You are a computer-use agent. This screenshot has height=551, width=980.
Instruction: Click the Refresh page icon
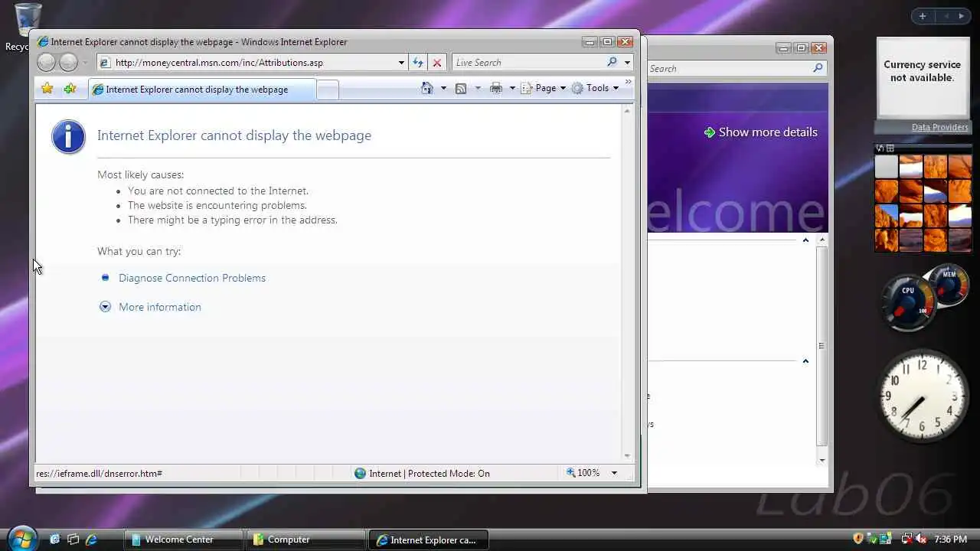tap(418, 63)
